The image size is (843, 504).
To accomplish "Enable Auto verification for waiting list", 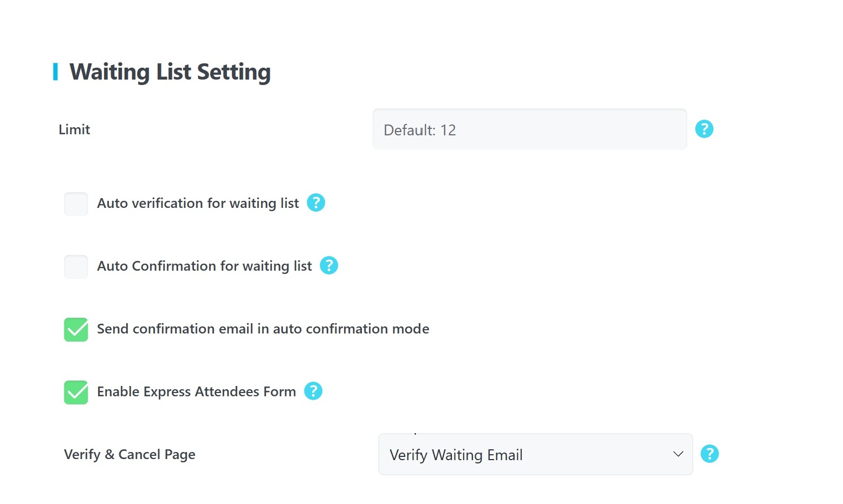I will (x=76, y=204).
